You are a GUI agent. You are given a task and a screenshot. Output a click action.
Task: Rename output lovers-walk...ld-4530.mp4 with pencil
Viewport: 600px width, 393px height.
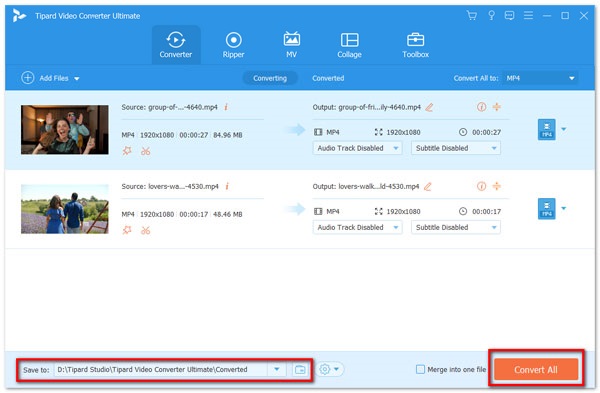click(428, 186)
